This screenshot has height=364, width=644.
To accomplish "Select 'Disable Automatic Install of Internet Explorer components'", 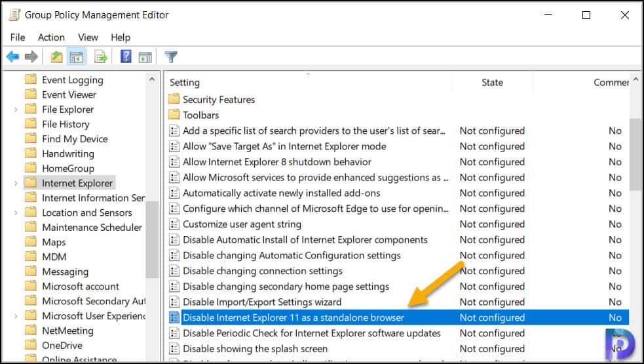I will pyautogui.click(x=305, y=240).
